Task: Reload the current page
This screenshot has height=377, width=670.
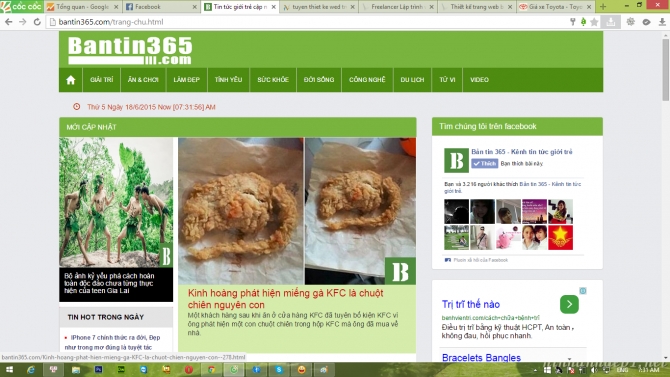Action: [37, 22]
